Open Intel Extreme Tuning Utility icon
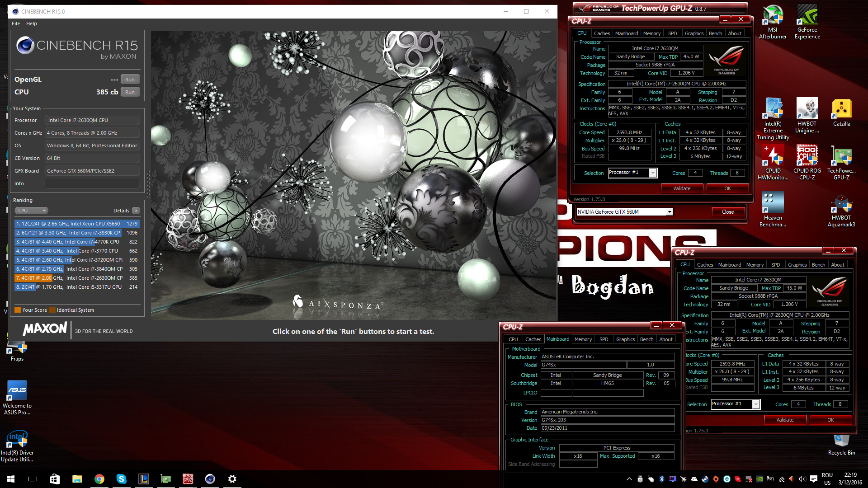 pos(773,119)
